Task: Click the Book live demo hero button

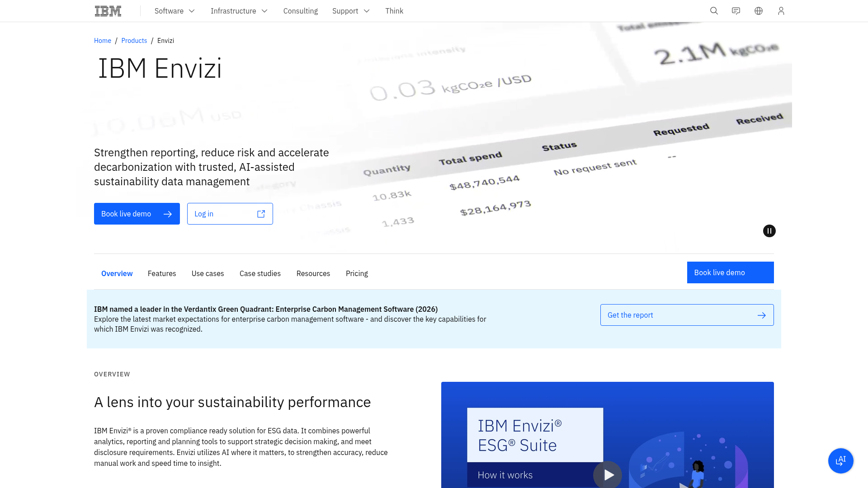Action: click(x=137, y=214)
